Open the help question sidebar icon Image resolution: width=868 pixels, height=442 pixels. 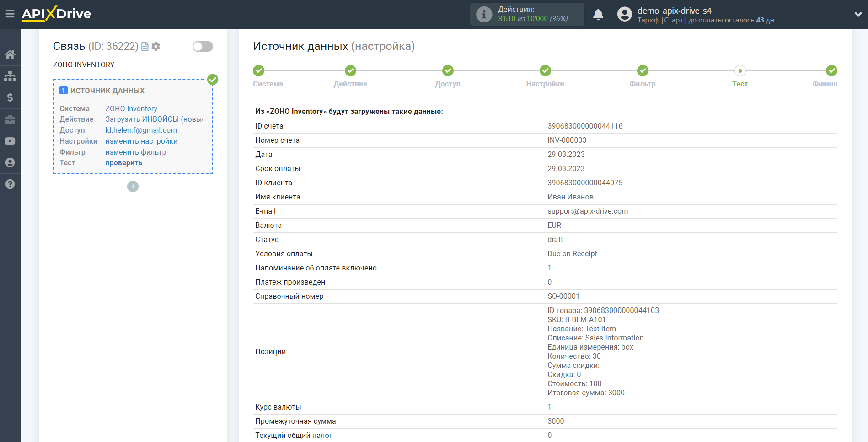click(x=10, y=184)
